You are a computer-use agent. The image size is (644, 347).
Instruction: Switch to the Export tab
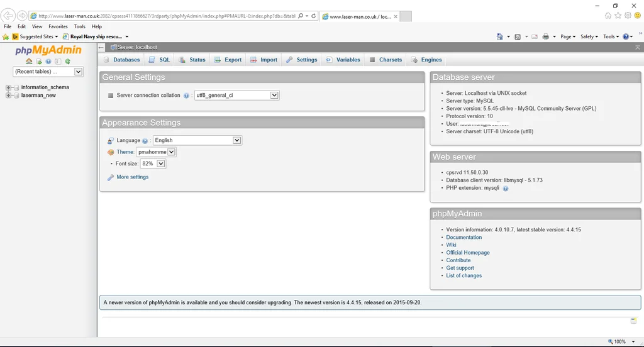(x=228, y=60)
